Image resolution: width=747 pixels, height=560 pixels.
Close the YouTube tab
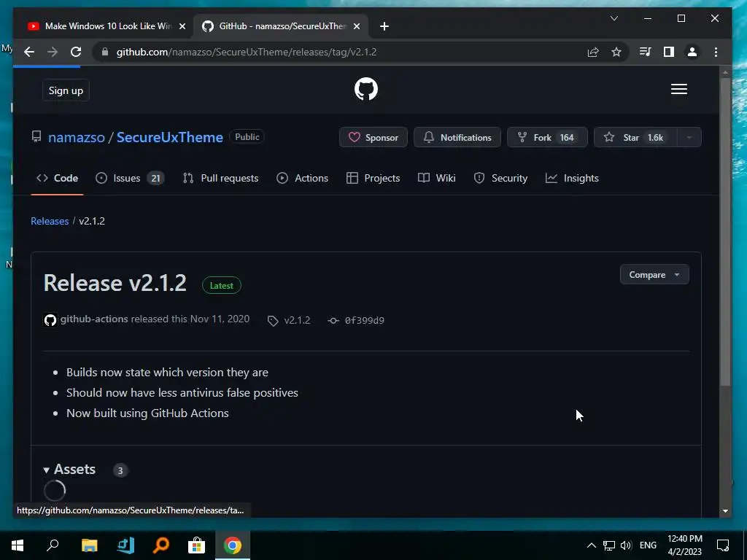pos(182,26)
